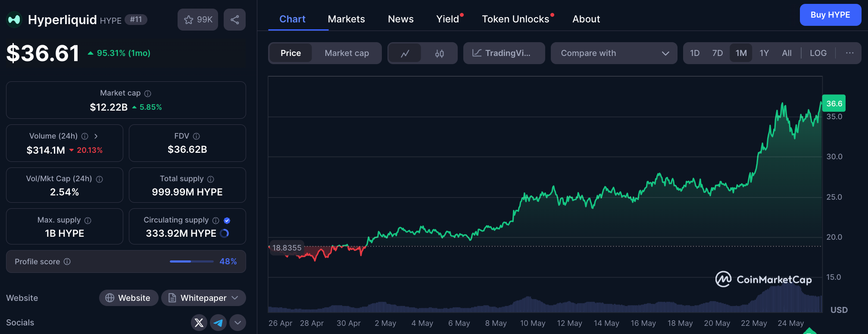Viewport: 868px width, 334px height.
Task: Open the Telegram social link
Action: [x=219, y=322]
